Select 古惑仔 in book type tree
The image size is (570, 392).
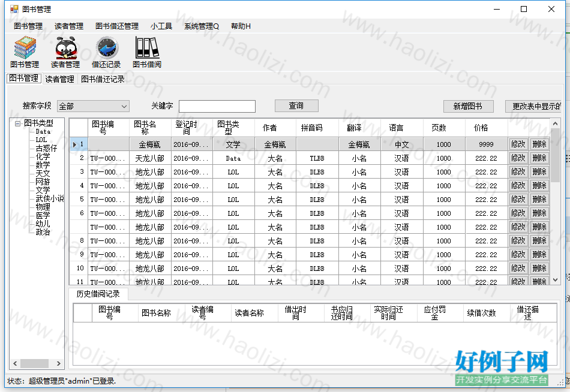(x=47, y=148)
